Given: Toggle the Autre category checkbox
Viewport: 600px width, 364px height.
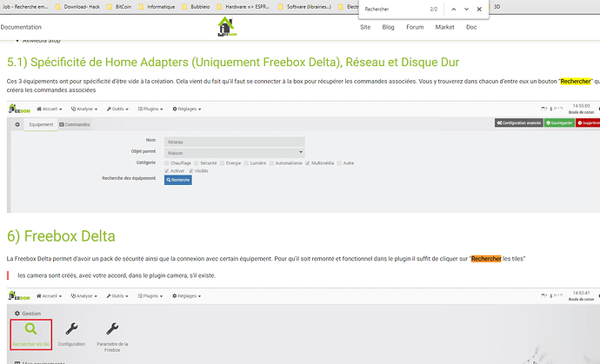Looking at the screenshot, I should (339, 163).
